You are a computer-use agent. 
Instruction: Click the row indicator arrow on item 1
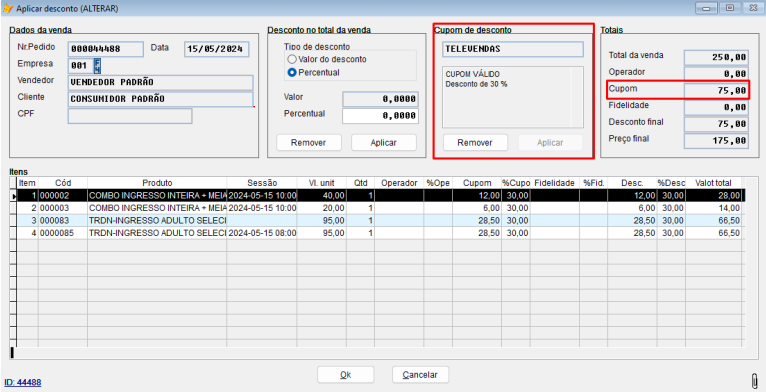click(x=13, y=196)
